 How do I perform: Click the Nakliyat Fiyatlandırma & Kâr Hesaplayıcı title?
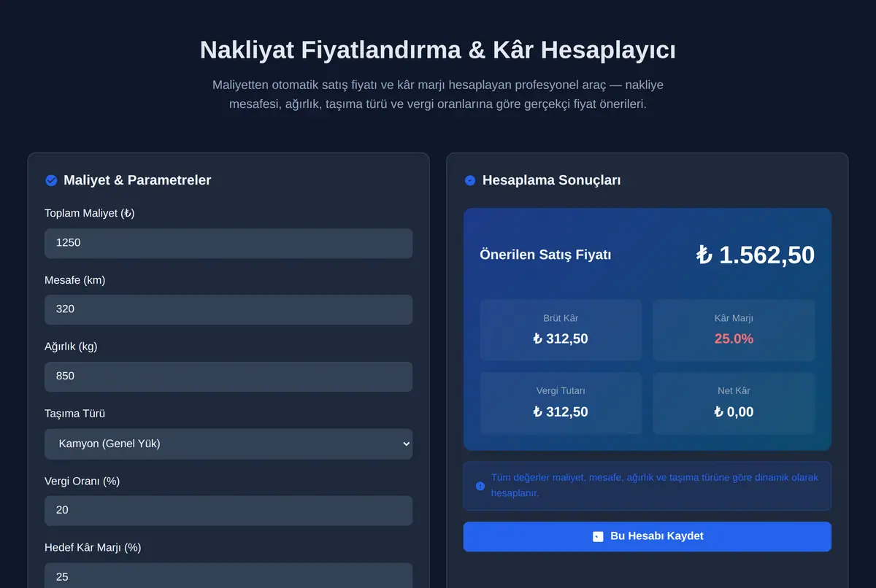[438, 50]
